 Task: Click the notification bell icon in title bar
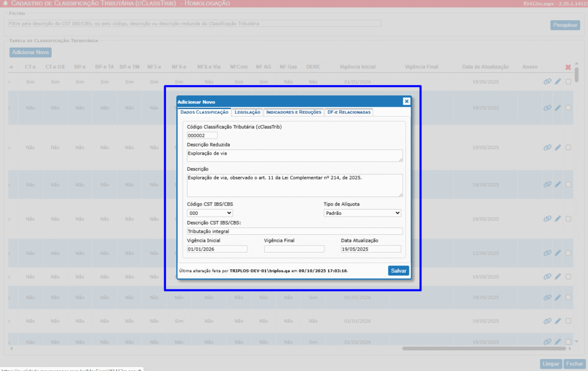click(x=5, y=3)
